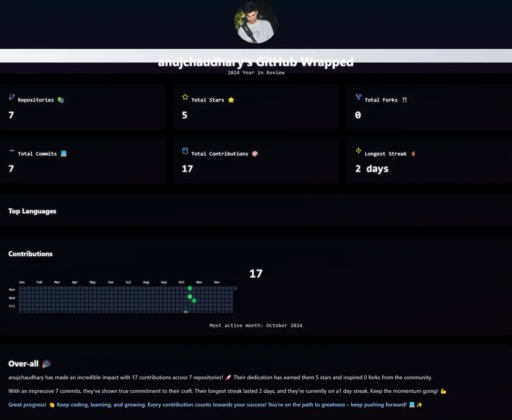
Task: Click the 'Contributions' section heading
Action: point(30,254)
